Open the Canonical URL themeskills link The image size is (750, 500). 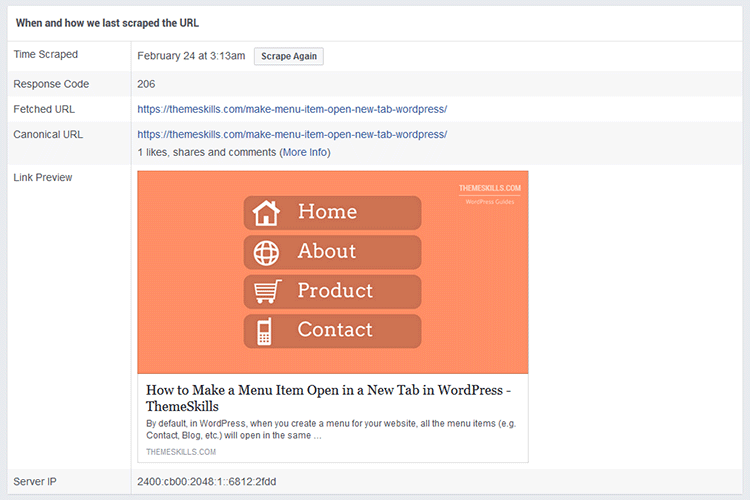click(292, 134)
